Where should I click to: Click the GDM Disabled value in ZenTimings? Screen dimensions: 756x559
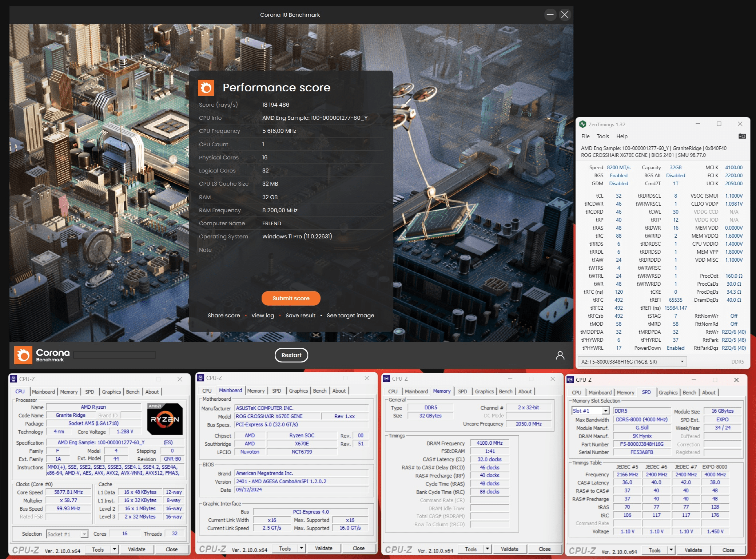coord(618,183)
